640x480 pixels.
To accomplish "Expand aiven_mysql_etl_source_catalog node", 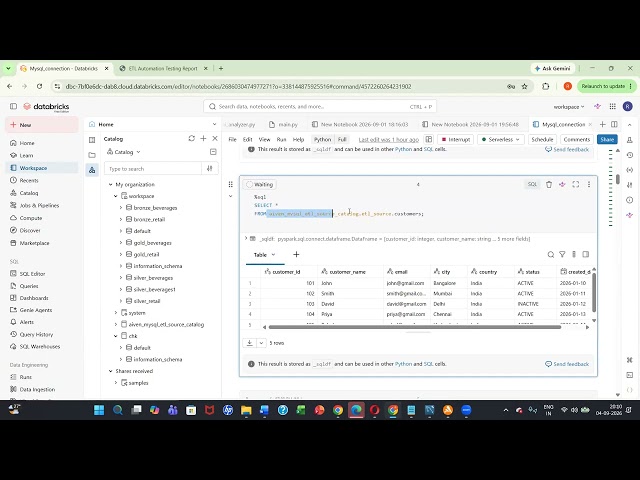I will tap(116, 324).
